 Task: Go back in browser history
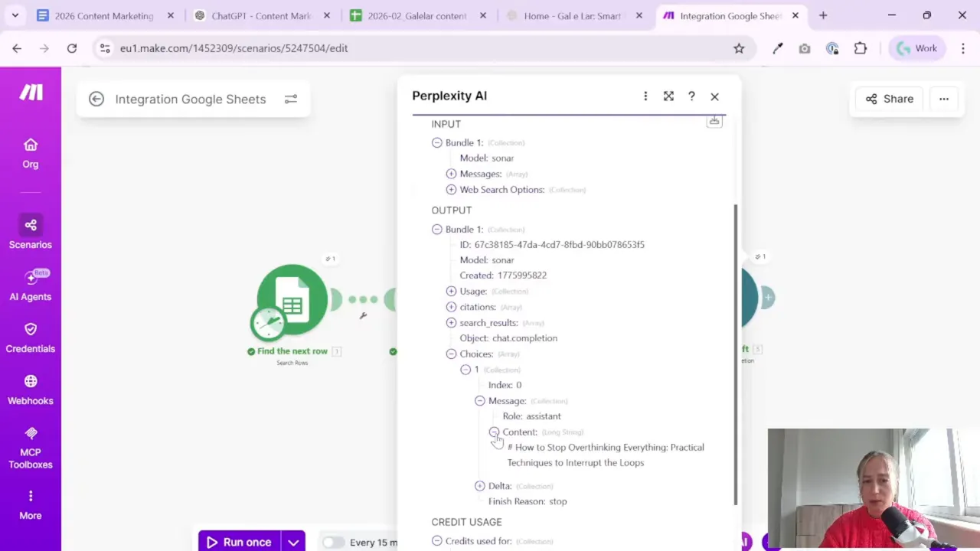click(17, 48)
